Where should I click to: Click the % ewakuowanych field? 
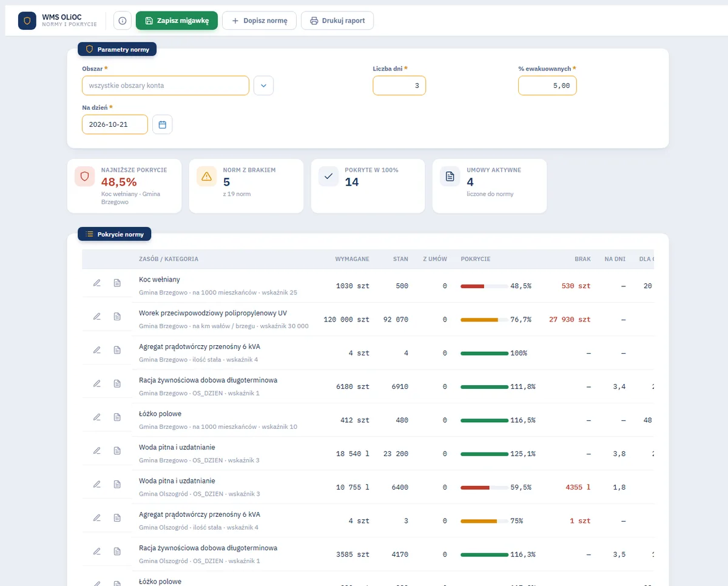(x=547, y=86)
